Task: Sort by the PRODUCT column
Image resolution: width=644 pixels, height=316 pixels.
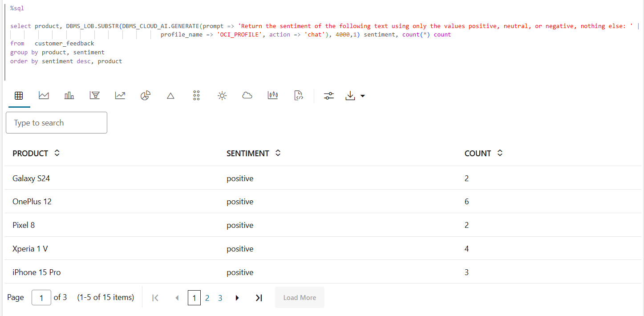Action: pos(57,153)
